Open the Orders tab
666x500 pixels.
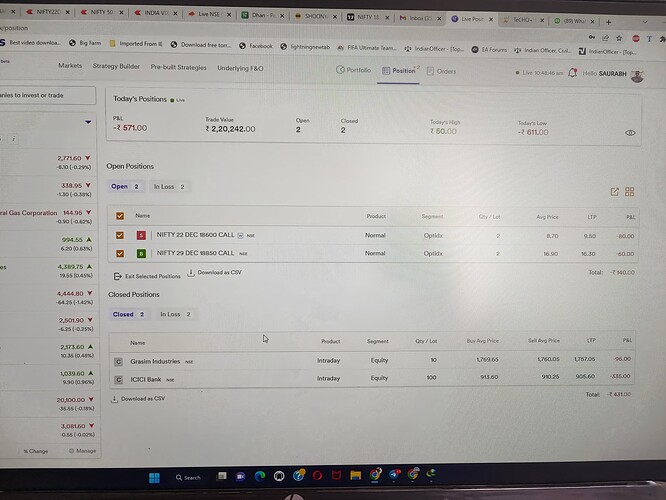441,71
